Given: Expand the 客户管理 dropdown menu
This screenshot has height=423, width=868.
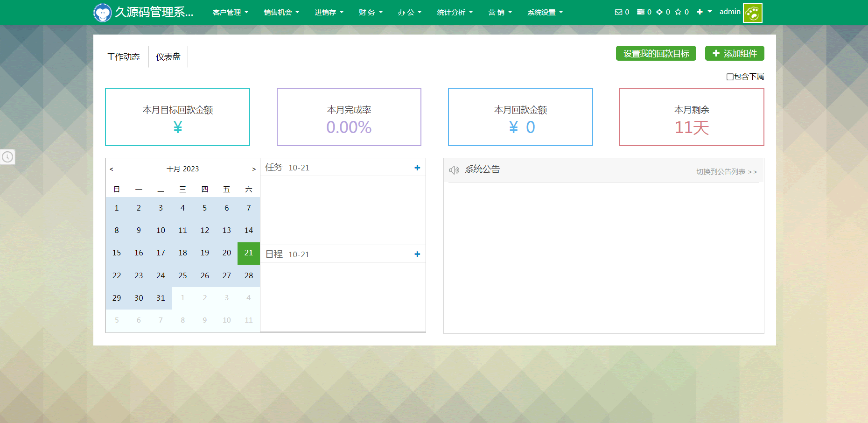Looking at the screenshot, I should (230, 13).
